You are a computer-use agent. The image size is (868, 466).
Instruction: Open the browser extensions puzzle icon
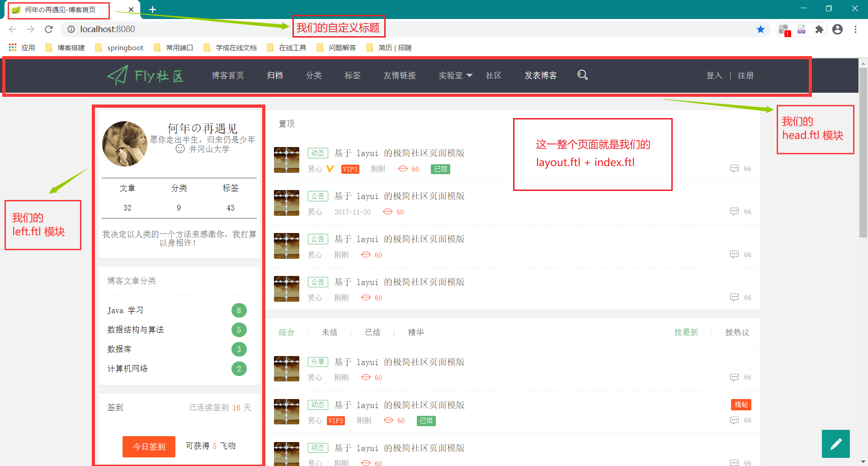[x=819, y=29]
